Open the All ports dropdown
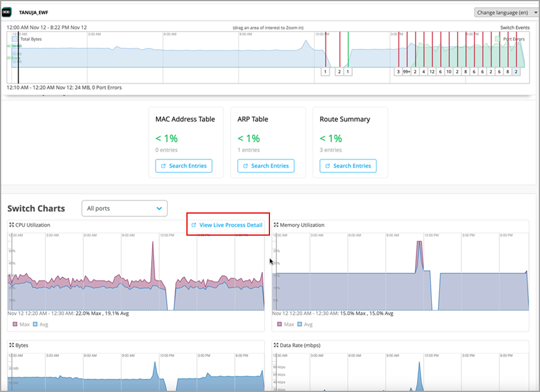The height and width of the screenshot is (392, 540). (124, 208)
